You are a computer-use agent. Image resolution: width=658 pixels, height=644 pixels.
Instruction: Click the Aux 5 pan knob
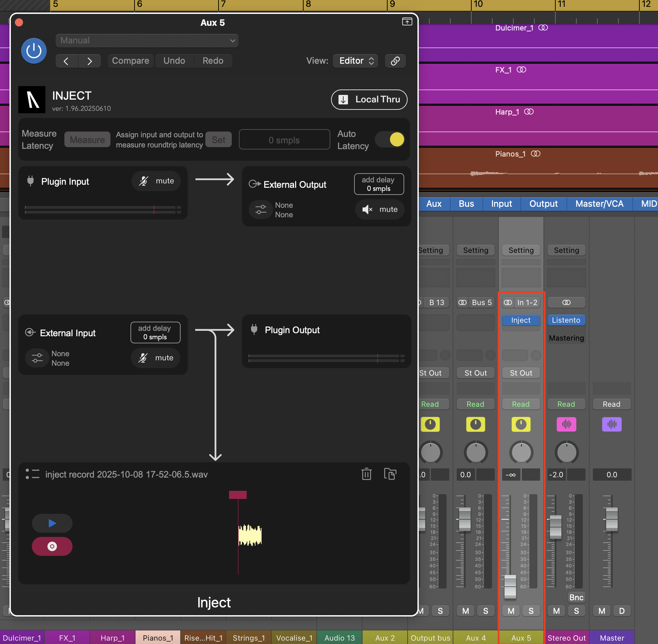(x=521, y=452)
